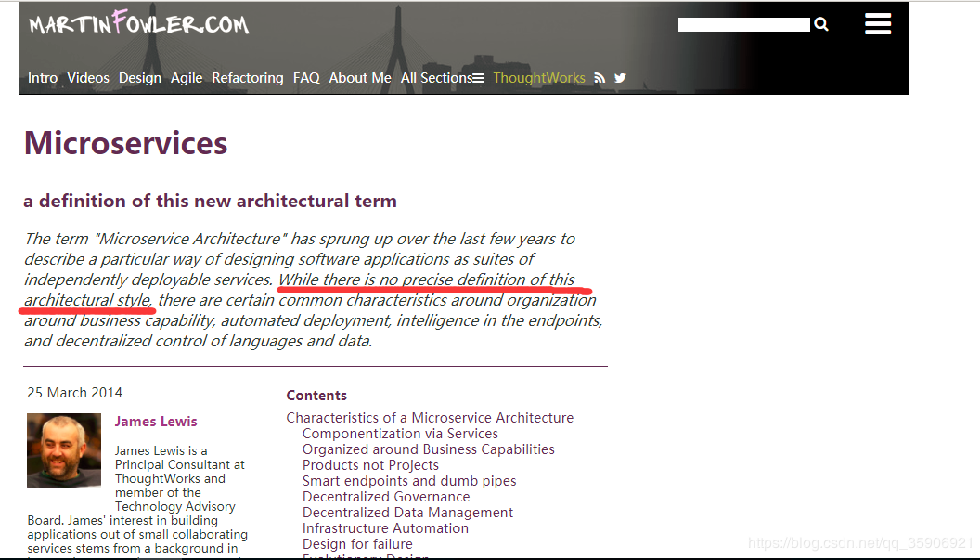Click the date 25 March 2014
The width and height of the screenshot is (980, 560).
[x=75, y=393]
